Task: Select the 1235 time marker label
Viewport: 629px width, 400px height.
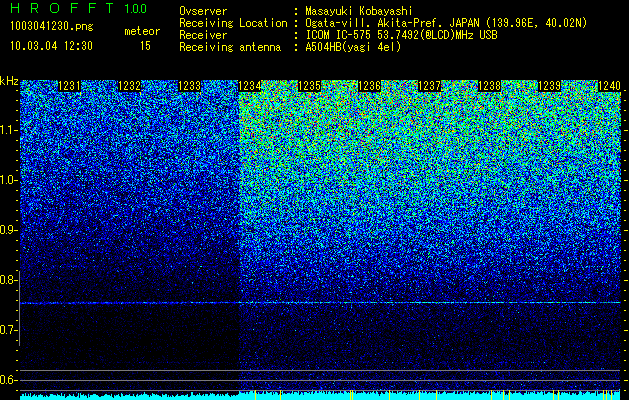Action: (310, 86)
